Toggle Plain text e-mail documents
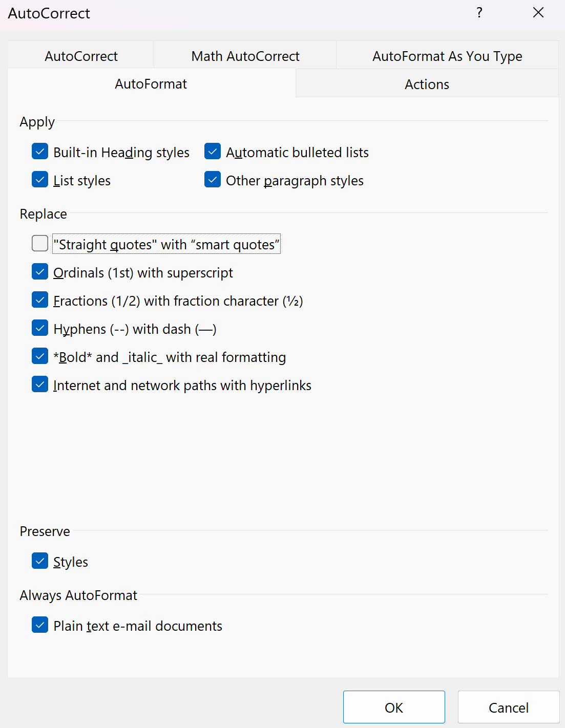The image size is (565, 728). click(40, 626)
